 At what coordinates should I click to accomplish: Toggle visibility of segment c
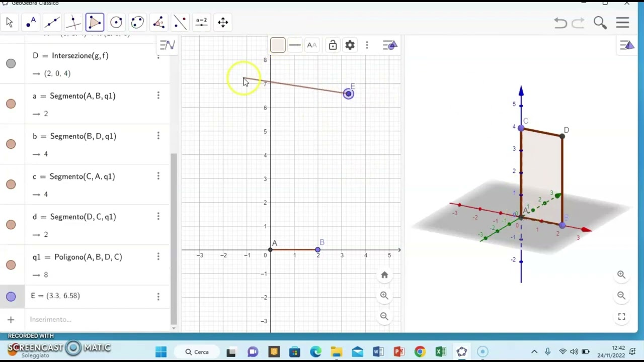tap(11, 184)
